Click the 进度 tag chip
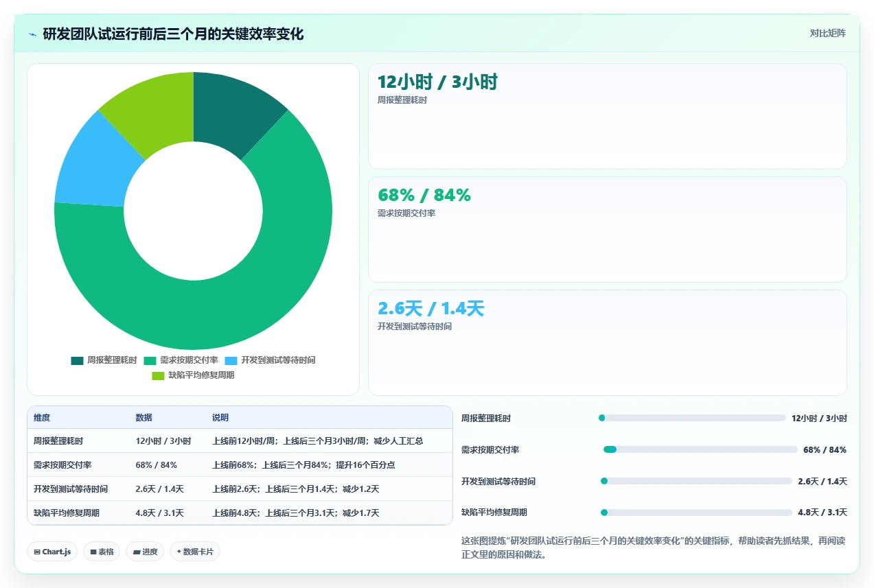The image size is (874, 588). (x=145, y=552)
